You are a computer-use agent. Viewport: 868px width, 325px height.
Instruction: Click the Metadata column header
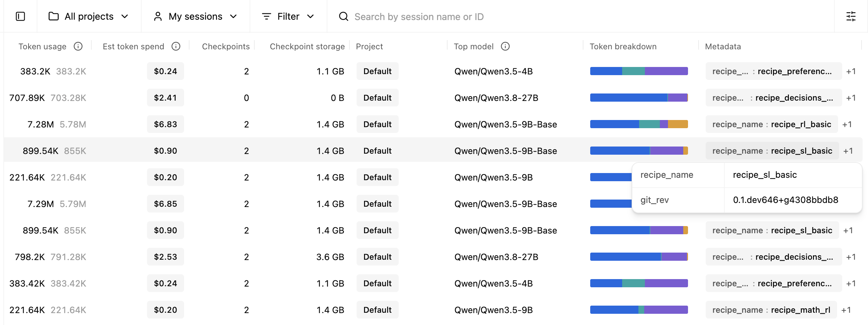pos(723,47)
